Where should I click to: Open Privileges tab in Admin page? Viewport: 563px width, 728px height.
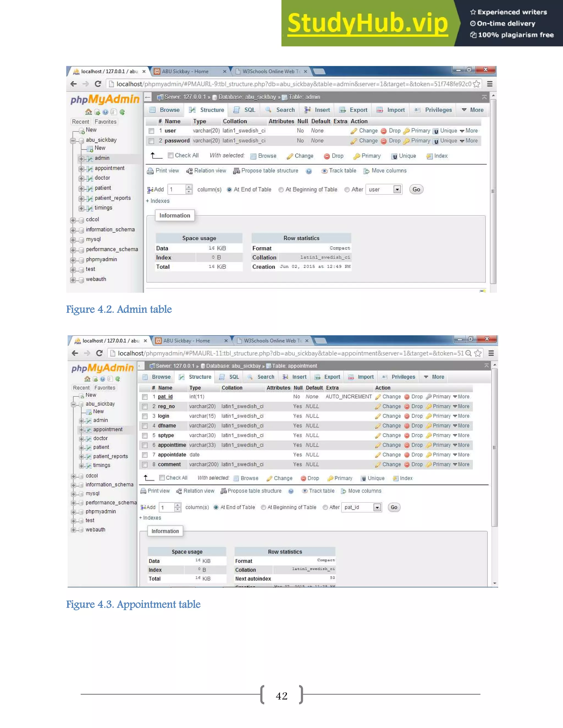pos(433,110)
